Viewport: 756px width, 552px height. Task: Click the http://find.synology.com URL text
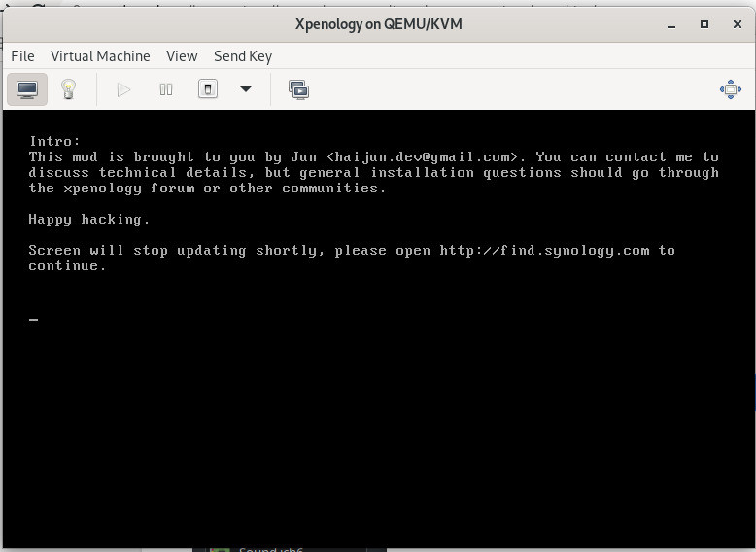click(544, 250)
